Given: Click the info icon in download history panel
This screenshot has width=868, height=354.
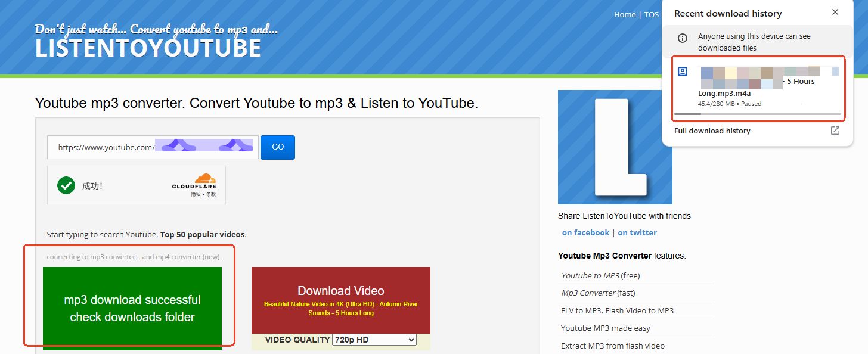Looking at the screenshot, I should (683, 39).
